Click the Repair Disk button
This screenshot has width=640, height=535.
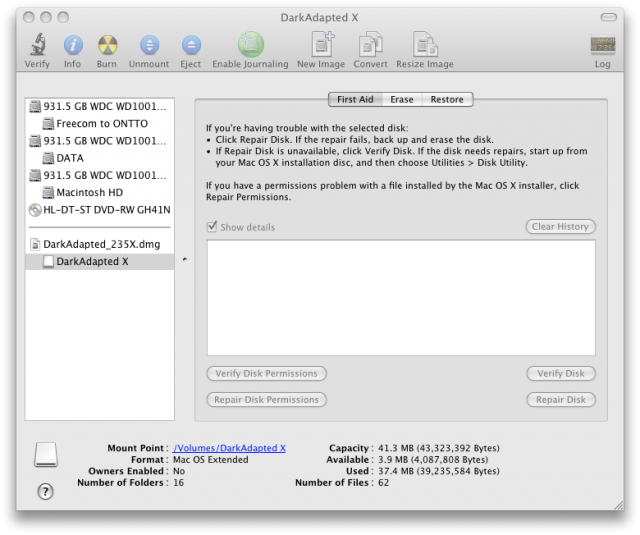coord(561,400)
